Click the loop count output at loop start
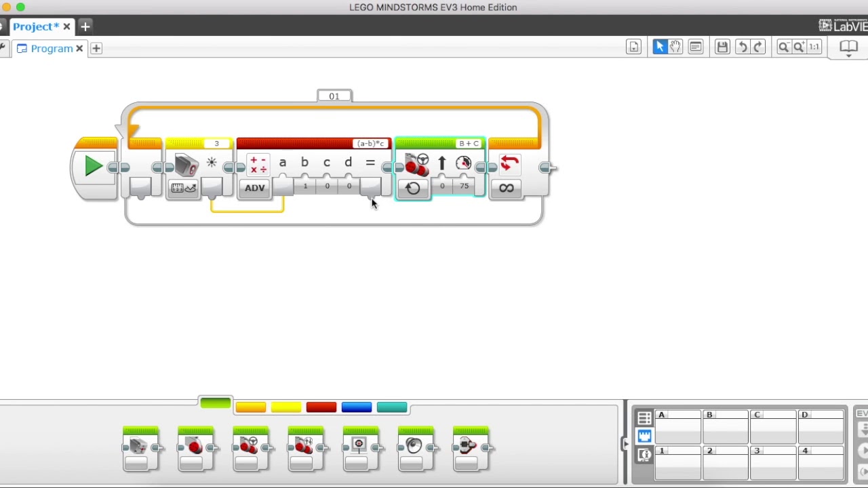 [140, 188]
